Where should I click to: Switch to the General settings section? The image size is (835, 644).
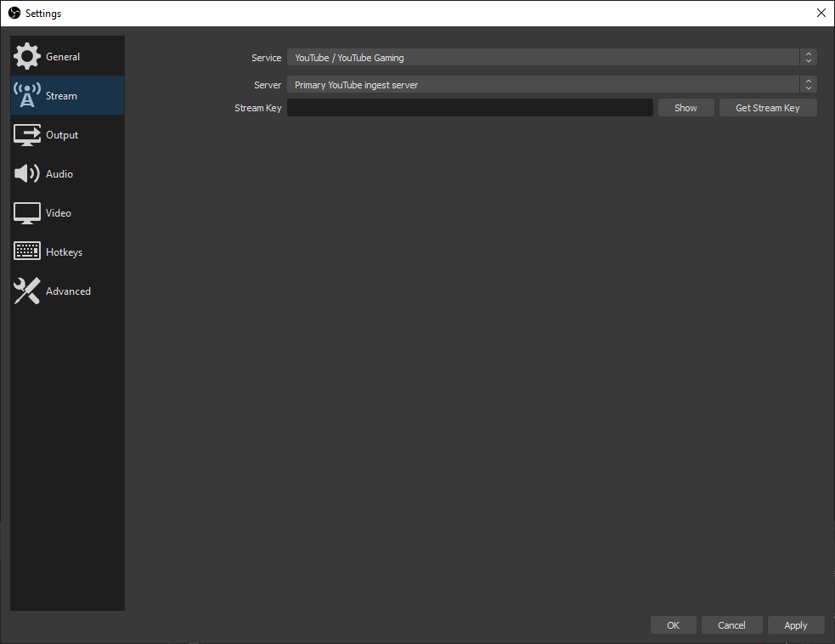point(62,56)
